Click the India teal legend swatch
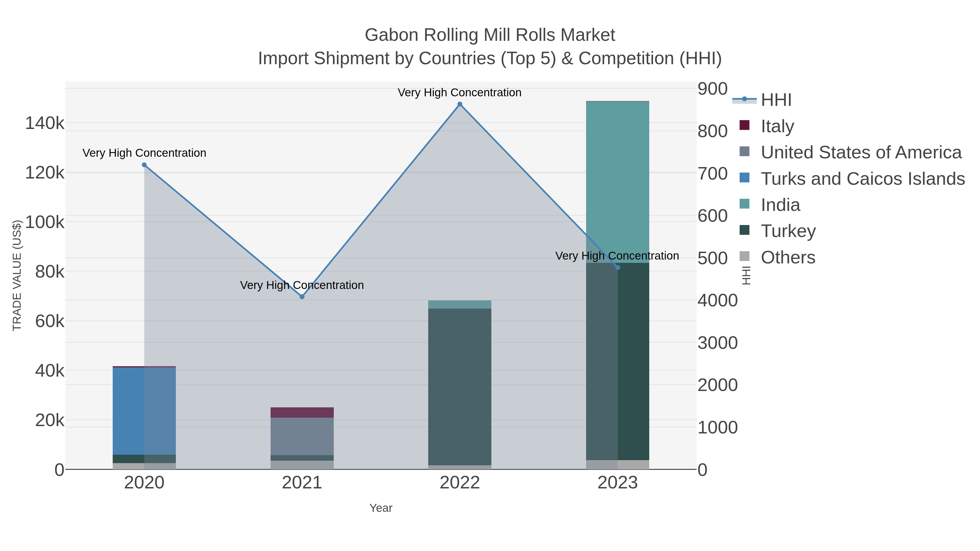 tap(745, 204)
